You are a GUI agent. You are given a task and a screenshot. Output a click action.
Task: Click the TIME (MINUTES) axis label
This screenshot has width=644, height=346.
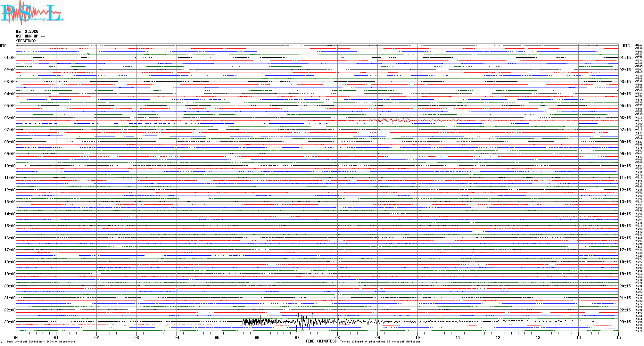(x=321, y=341)
